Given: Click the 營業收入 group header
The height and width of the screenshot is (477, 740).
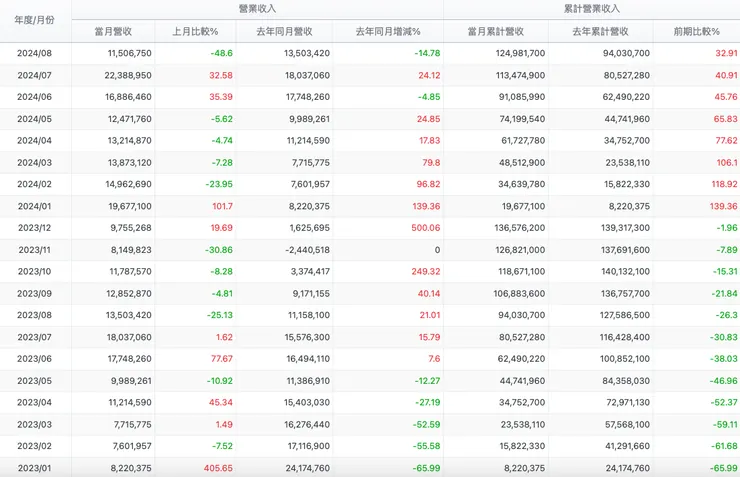Looking at the screenshot, I should (257, 8).
